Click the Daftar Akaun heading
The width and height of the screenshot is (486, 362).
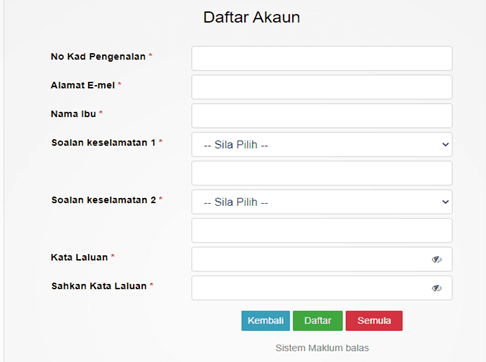coord(252,17)
